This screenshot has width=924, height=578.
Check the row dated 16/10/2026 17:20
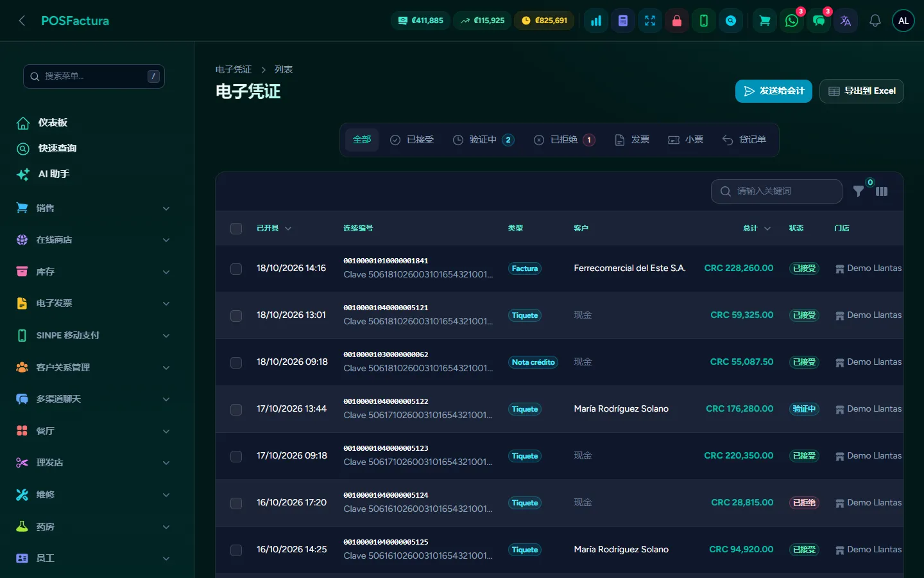coord(236,504)
